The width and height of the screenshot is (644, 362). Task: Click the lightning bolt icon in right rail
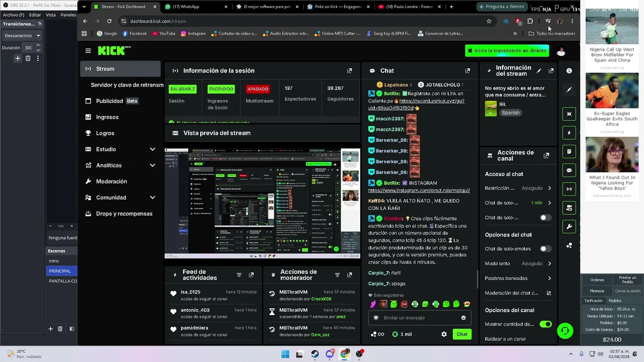[569, 133]
